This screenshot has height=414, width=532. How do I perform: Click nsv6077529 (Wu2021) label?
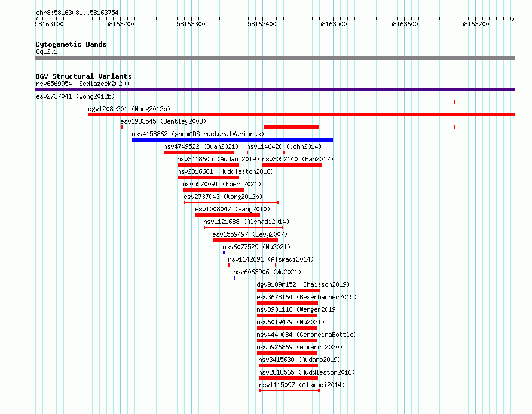tap(256, 247)
